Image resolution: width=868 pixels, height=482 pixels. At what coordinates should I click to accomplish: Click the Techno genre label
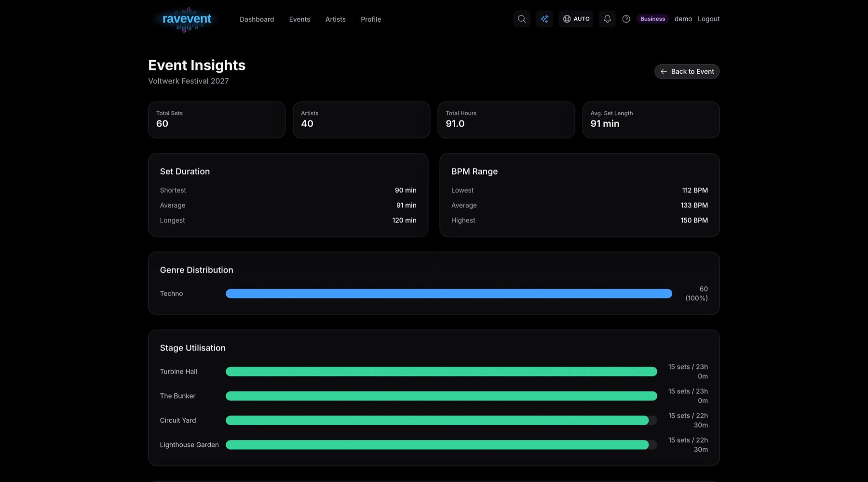click(x=171, y=294)
